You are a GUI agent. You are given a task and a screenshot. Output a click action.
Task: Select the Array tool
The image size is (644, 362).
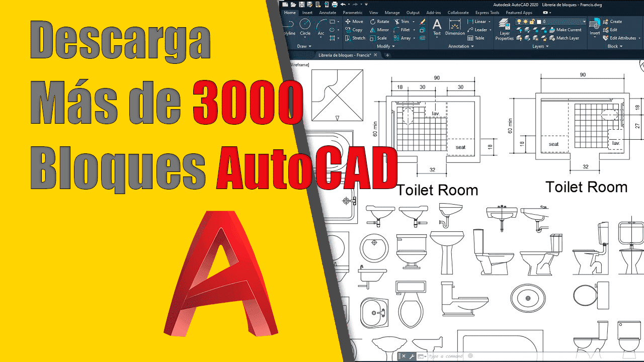[x=403, y=38]
